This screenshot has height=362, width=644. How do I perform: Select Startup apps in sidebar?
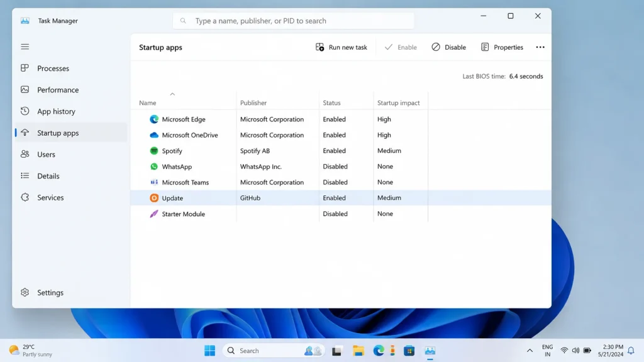71,133
